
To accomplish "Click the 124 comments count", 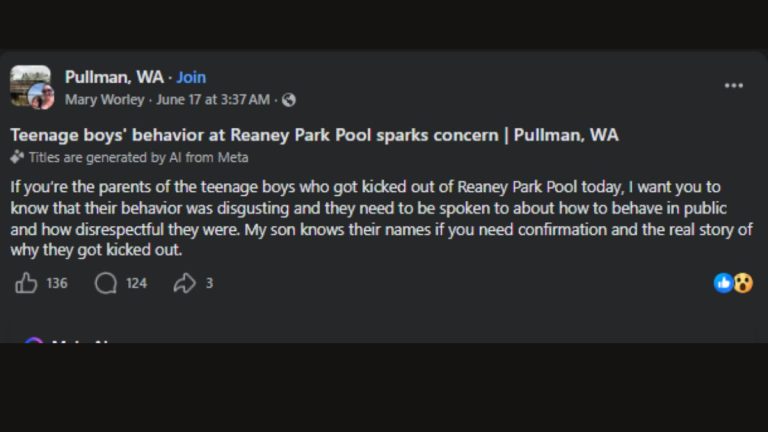I will (136, 283).
